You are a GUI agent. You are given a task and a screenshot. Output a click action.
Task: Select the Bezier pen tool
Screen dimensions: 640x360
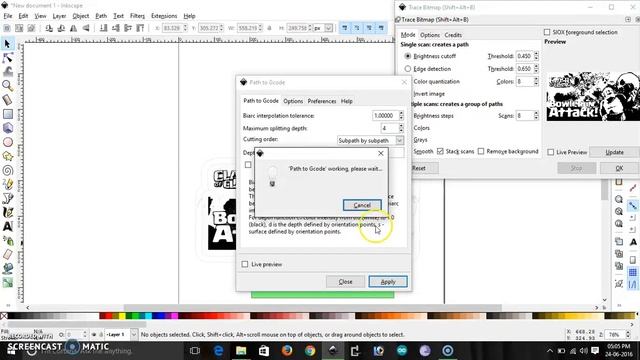[7, 199]
